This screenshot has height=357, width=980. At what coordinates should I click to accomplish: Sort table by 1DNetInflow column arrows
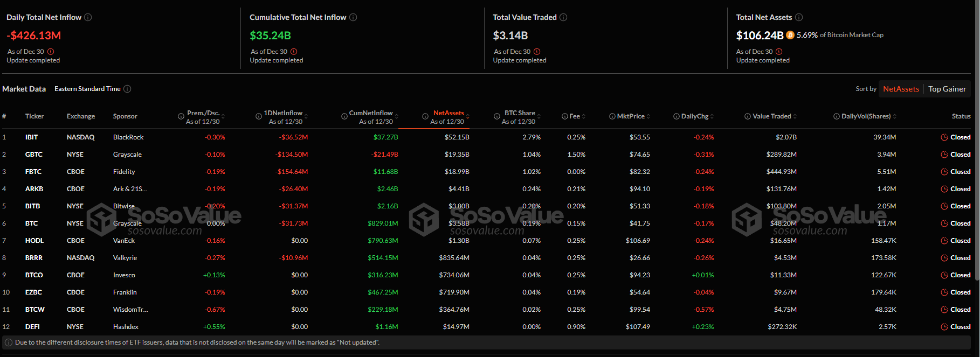[306, 116]
